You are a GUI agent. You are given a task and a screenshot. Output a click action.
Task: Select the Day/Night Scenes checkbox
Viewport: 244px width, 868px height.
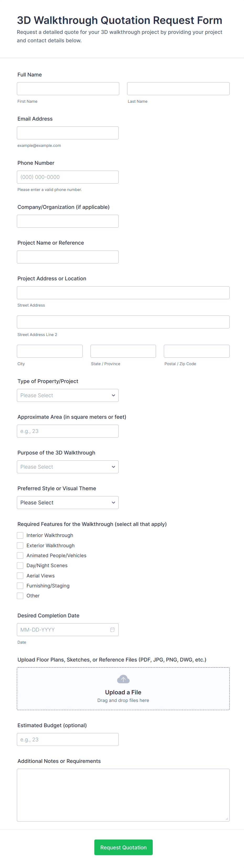tap(20, 565)
